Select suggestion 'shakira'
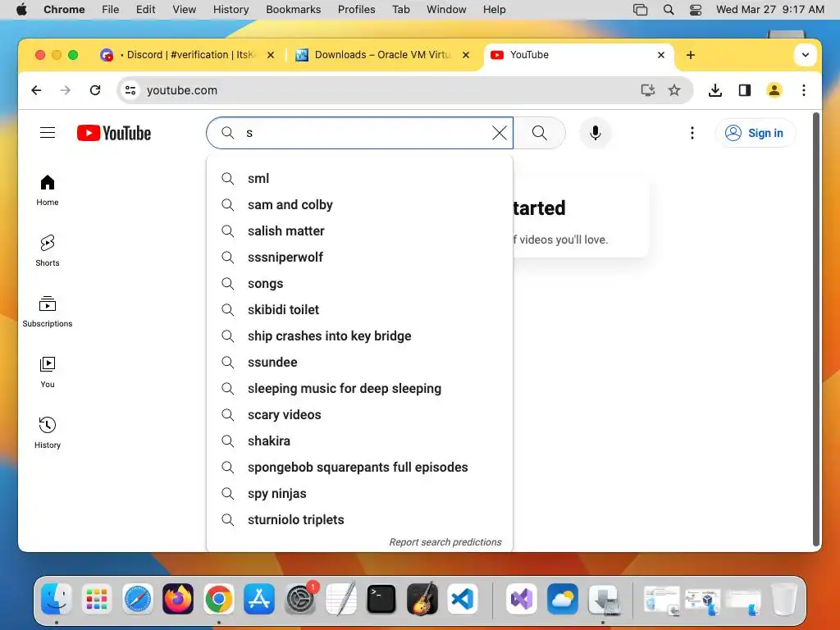This screenshot has width=840, height=630. click(359, 441)
